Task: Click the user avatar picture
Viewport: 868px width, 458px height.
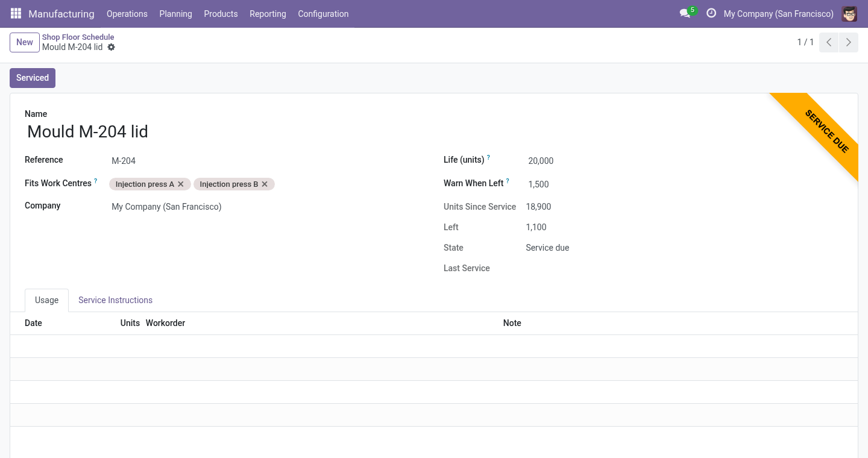Action: [x=849, y=14]
